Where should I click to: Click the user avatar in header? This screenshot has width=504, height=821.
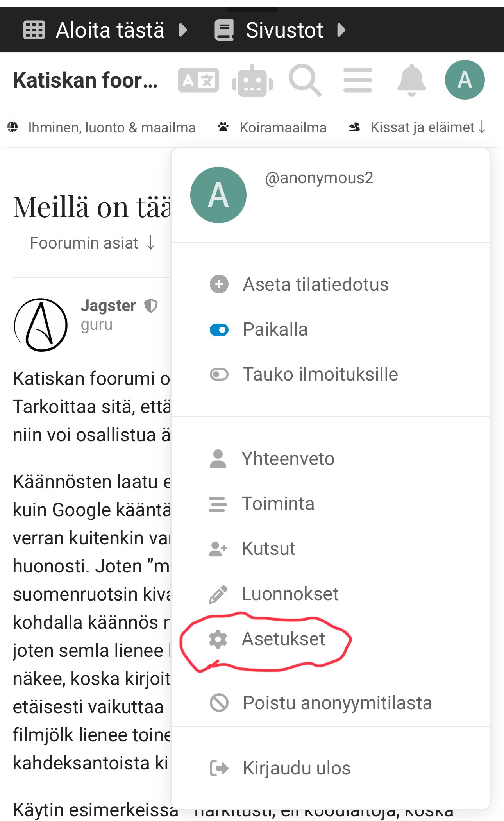point(465,80)
